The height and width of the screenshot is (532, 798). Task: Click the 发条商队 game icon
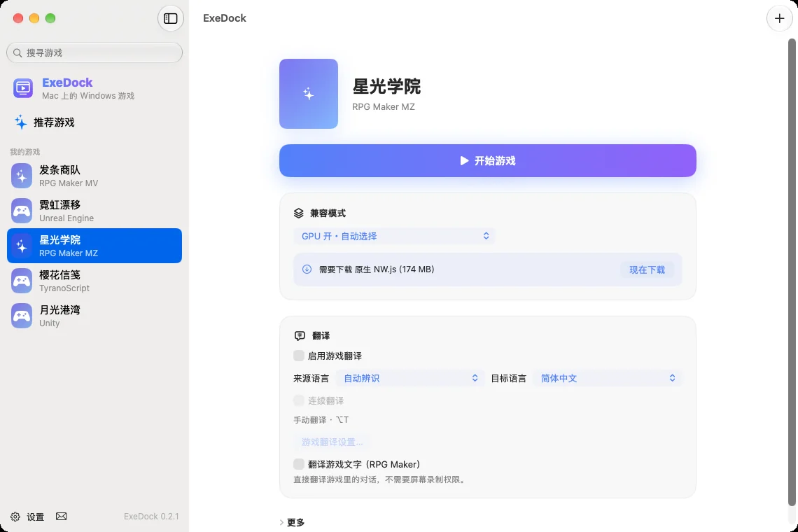pos(22,176)
